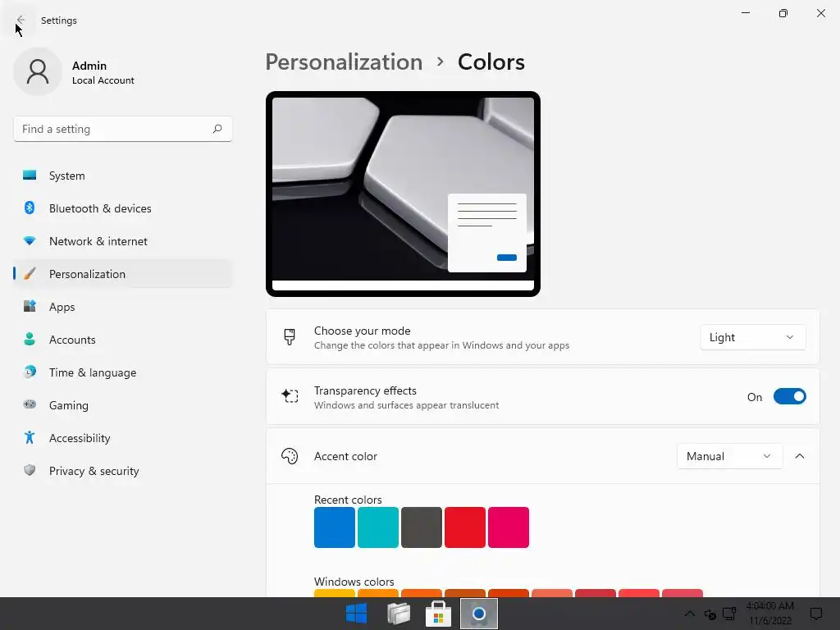Click the Admin Local Account name
This screenshot has height=630, width=840.
tap(103, 72)
